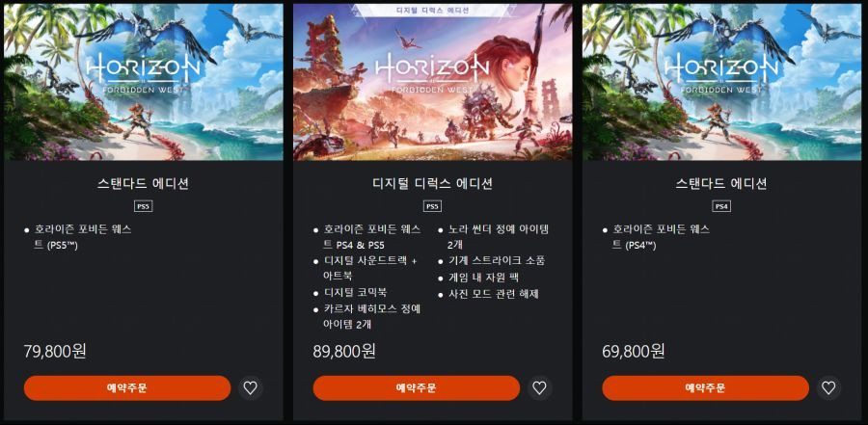868x425 pixels.
Task: Open the PS5 Standard Edition cover image
Action: point(144,82)
